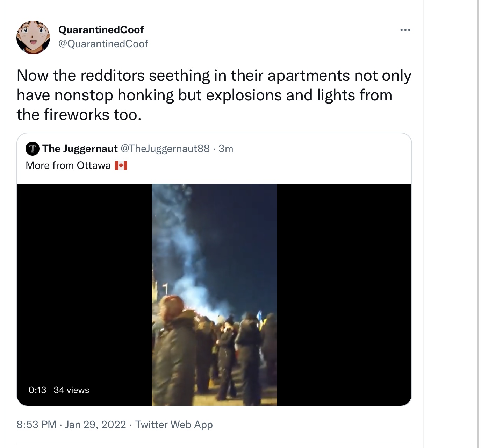Click the 8:53 PM timestamp link
Image resolution: width=481 pixels, height=448 pixels.
click(36, 425)
